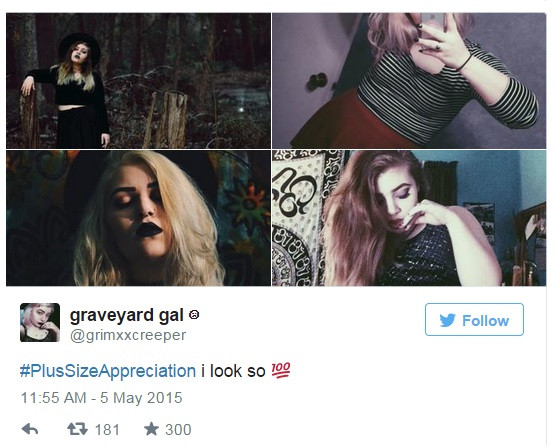View the 181 retweets count

107,430
